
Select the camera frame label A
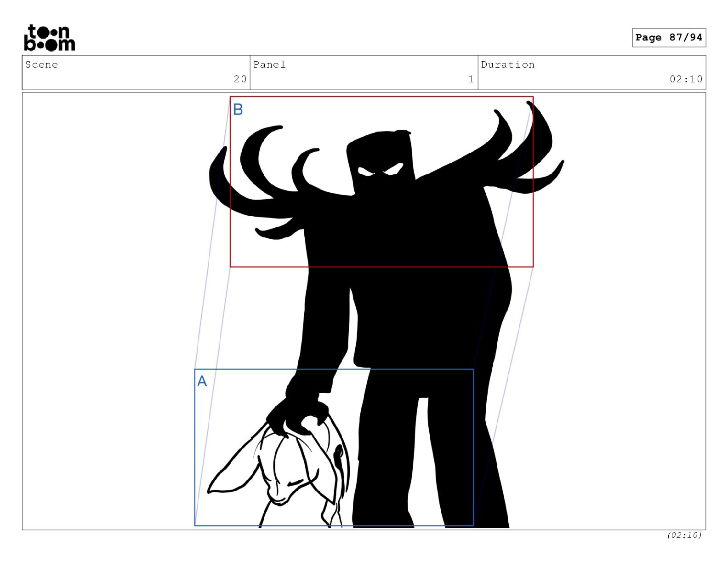click(202, 381)
